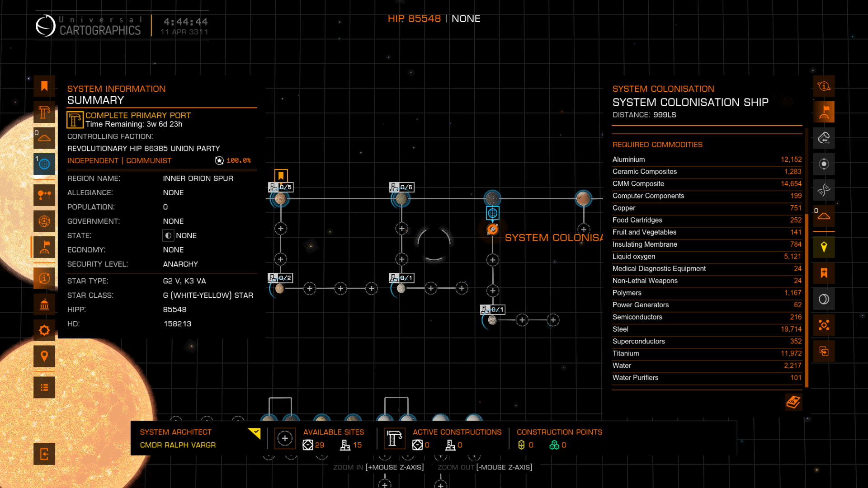The width and height of the screenshot is (868, 488).
Task: Open the factions building icon in left sidebar
Action: click(44, 305)
